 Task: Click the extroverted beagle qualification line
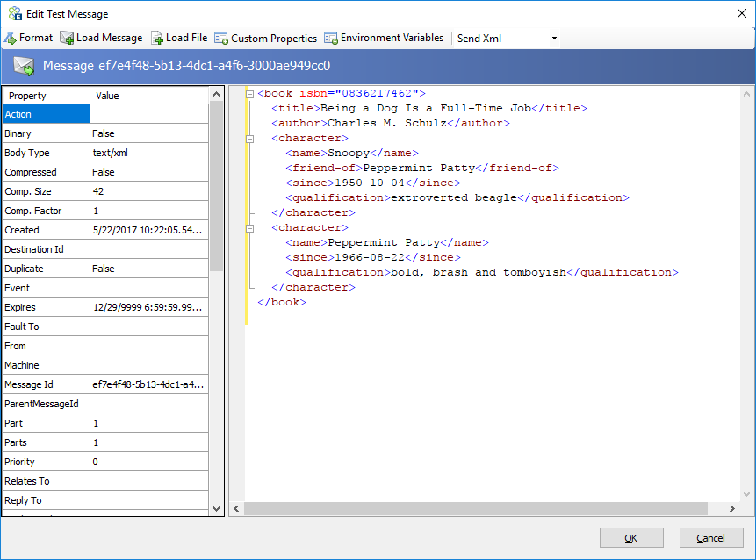[x=457, y=198]
